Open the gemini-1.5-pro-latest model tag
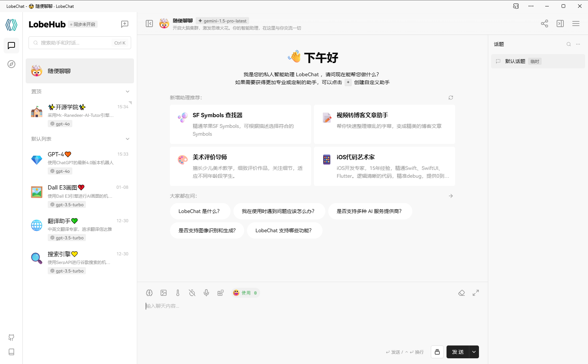The height and width of the screenshot is (364, 588). click(x=222, y=21)
